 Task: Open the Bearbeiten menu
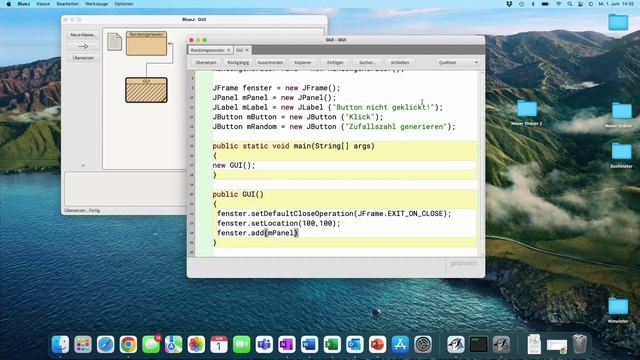point(67,4)
